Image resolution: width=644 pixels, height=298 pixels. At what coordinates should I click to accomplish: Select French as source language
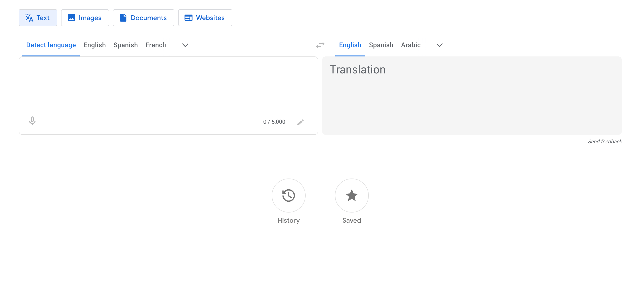pos(156,45)
